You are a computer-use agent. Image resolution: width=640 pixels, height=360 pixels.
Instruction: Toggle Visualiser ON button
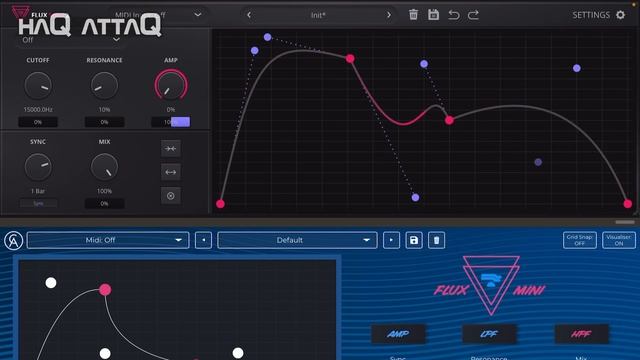[618, 240]
